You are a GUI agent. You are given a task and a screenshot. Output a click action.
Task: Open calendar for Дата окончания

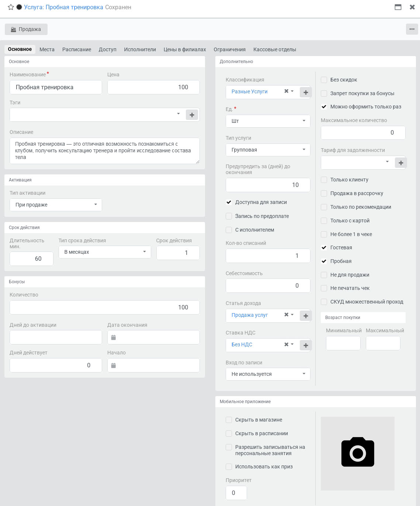pyautogui.click(x=114, y=337)
